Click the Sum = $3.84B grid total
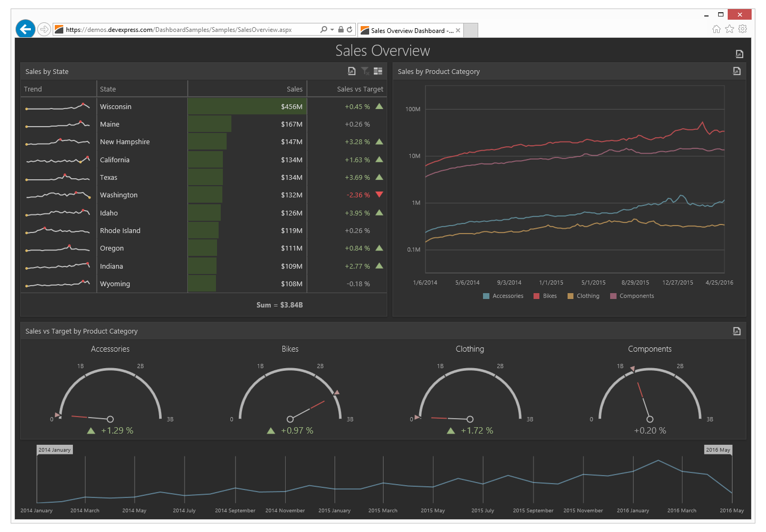 coord(280,305)
